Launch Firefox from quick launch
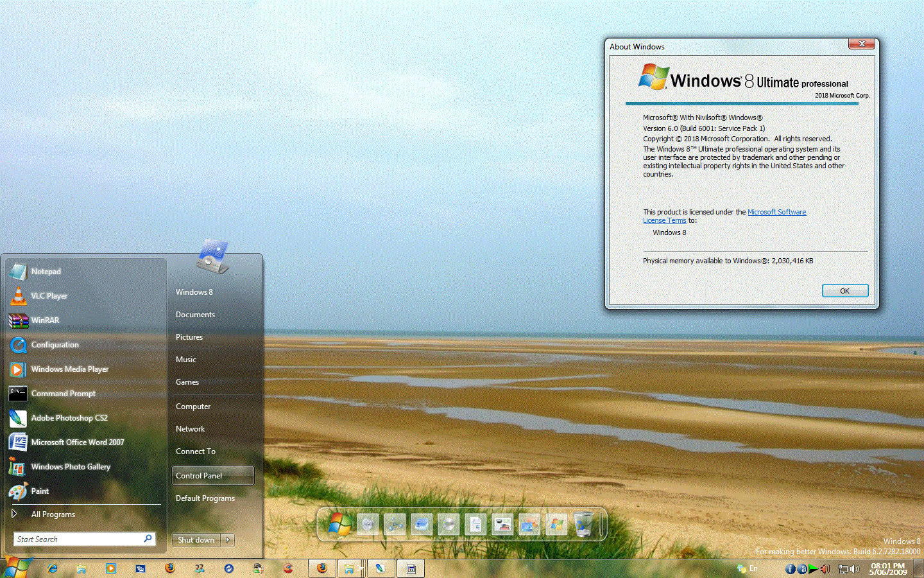Image resolution: width=924 pixels, height=578 pixels. [170, 568]
